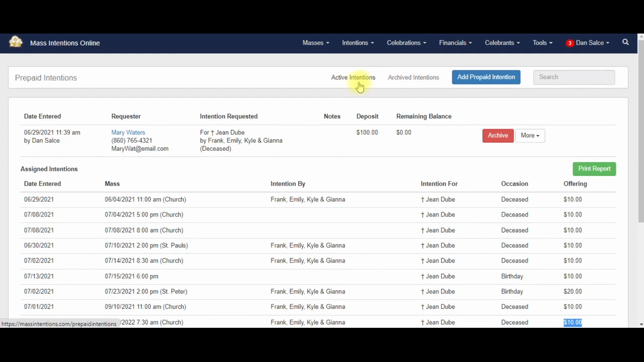Click the scrollbar up arrow
Viewport: 644px width, 362px height.
tap(640, 37)
